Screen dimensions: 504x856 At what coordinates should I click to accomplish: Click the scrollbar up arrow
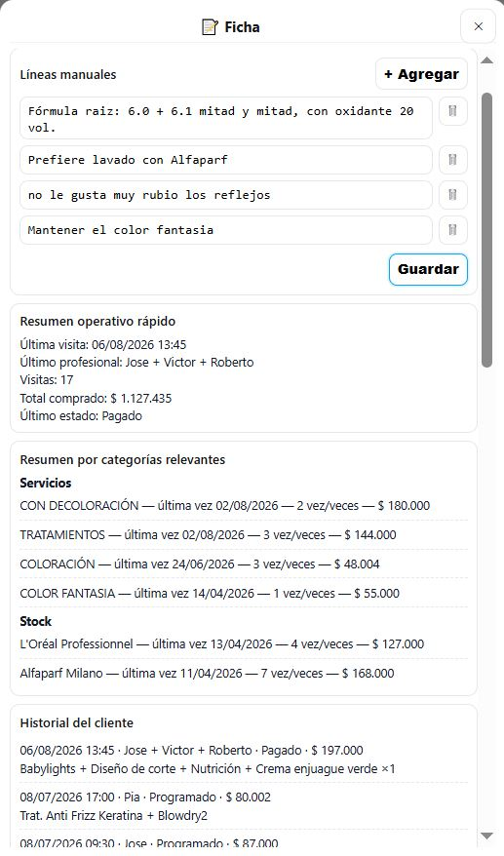(487, 60)
